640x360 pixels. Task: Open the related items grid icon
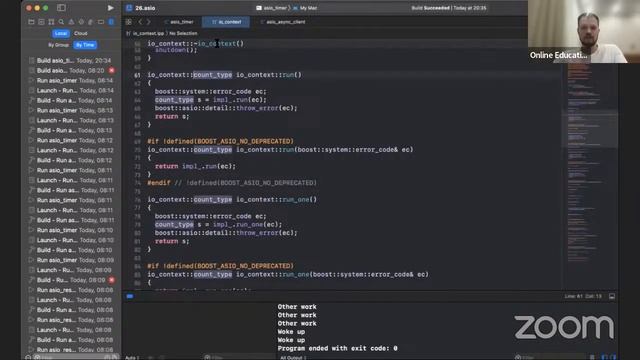click(129, 22)
